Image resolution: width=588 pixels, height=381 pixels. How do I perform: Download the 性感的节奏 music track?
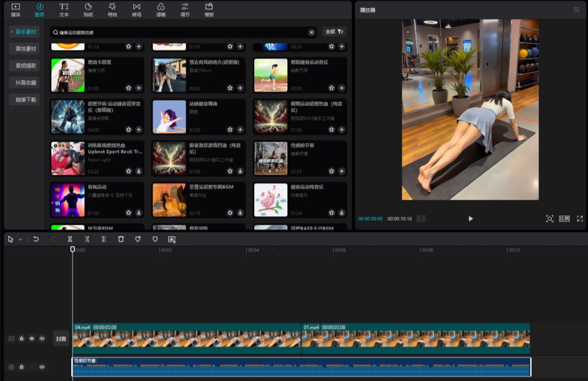click(x=342, y=171)
